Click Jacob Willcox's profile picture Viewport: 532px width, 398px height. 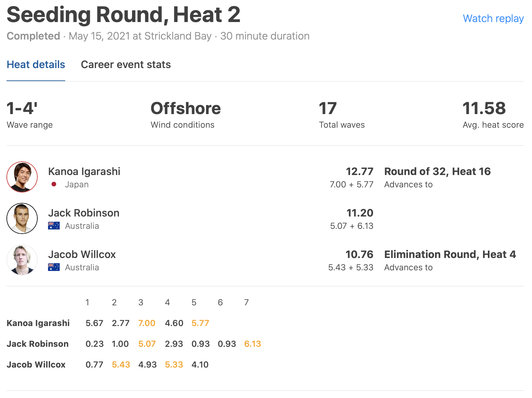click(22, 260)
